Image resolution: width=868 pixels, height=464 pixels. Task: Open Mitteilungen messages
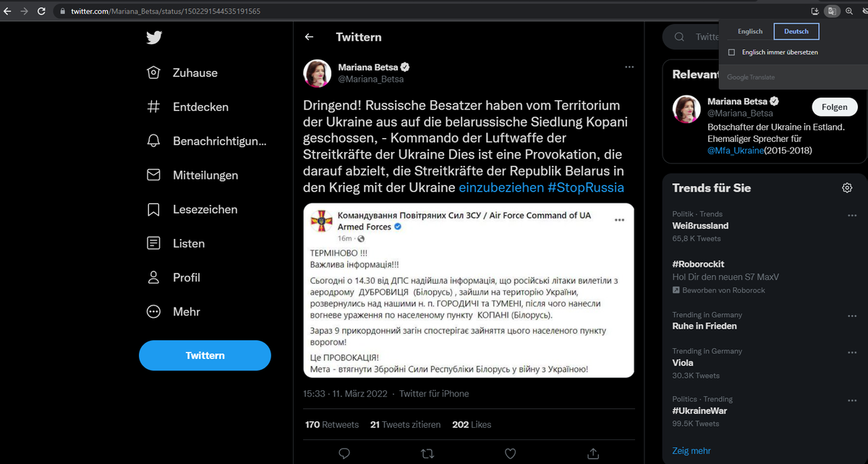coord(192,175)
